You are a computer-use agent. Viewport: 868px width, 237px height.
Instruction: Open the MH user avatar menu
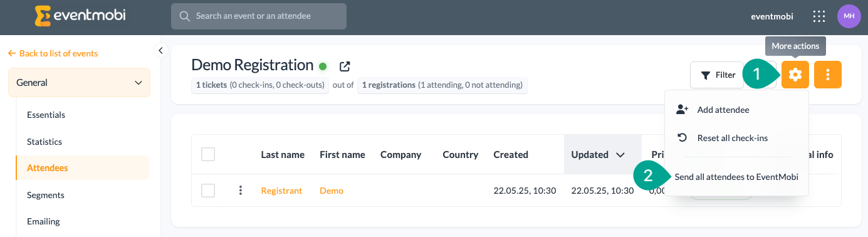849,16
